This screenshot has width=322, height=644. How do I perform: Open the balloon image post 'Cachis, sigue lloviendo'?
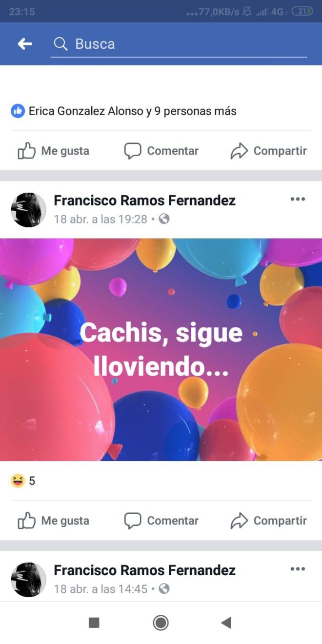161,349
